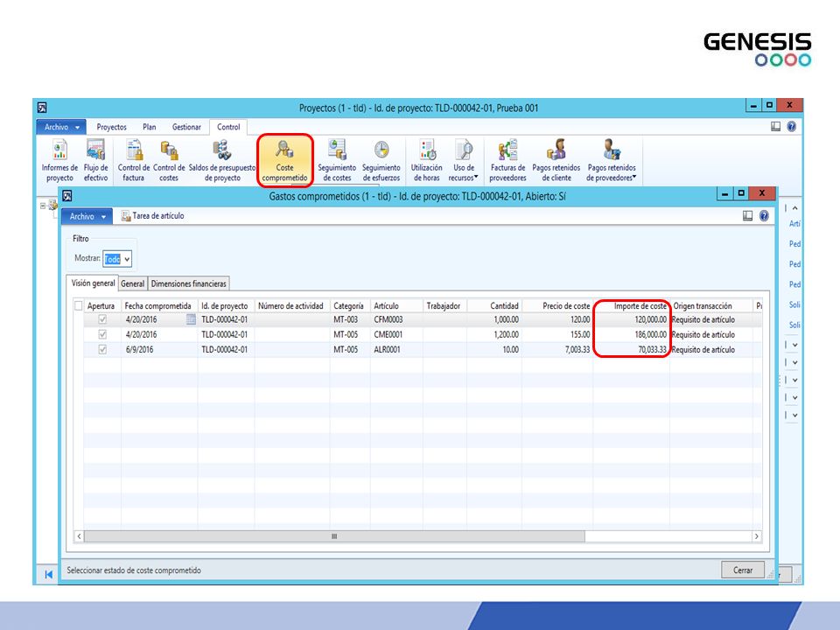Screen dimensions: 840x630
Task: Click the Cerrar button
Action: pos(743,570)
